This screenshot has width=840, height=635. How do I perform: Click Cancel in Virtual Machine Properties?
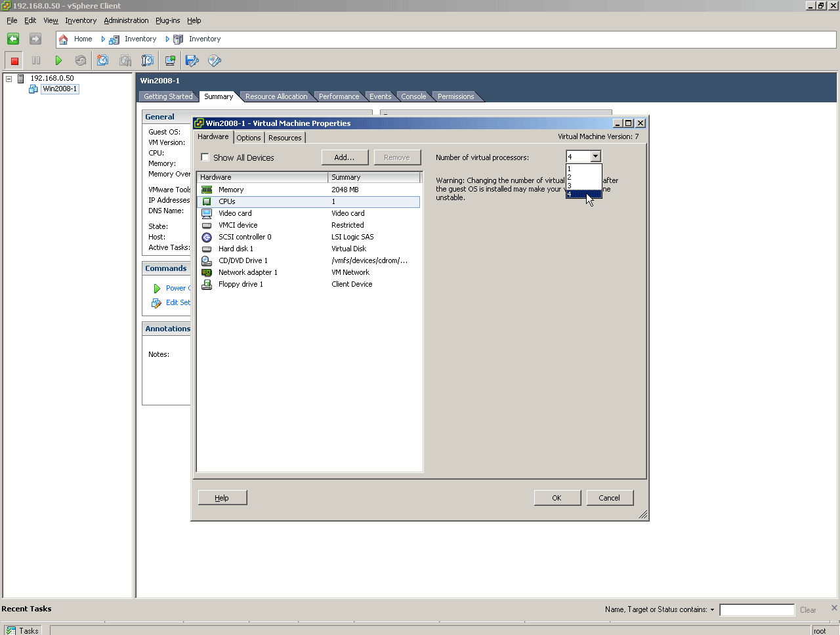tap(610, 498)
